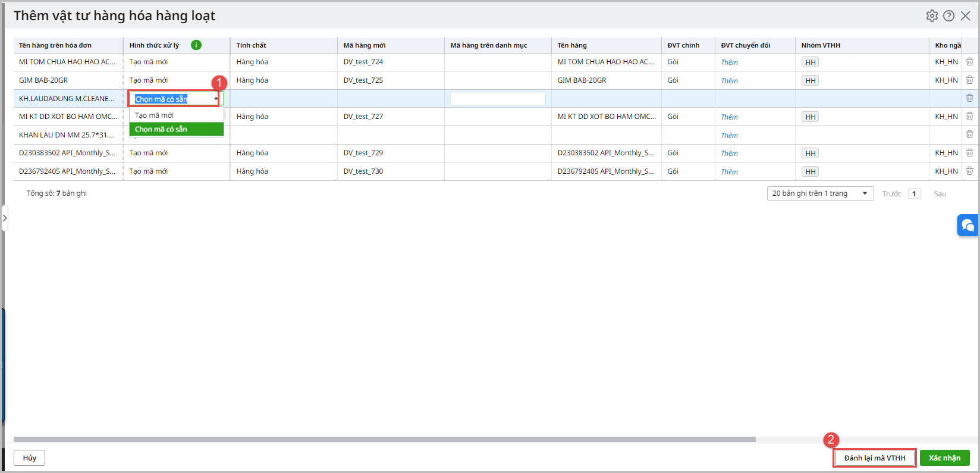Image resolution: width=980 pixels, height=473 pixels.
Task: Open the chat support bubble icon
Action: pyautogui.click(x=968, y=225)
